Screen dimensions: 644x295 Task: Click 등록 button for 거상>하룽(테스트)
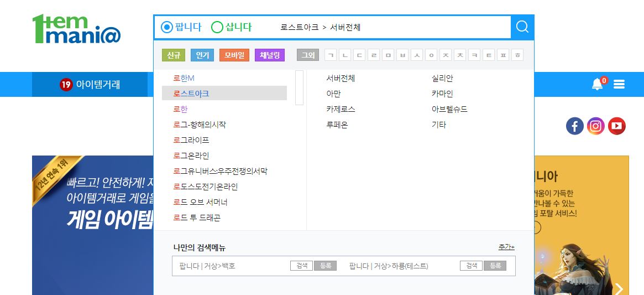pos(495,266)
